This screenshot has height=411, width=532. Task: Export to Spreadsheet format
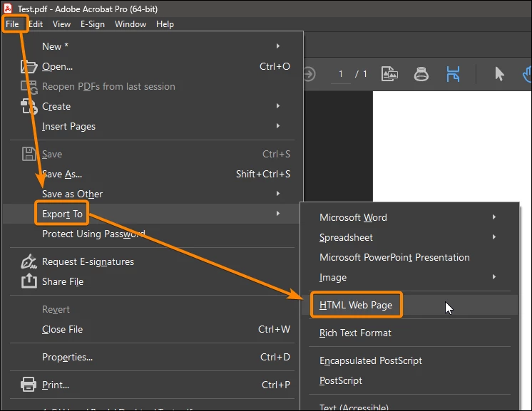pyautogui.click(x=410, y=237)
